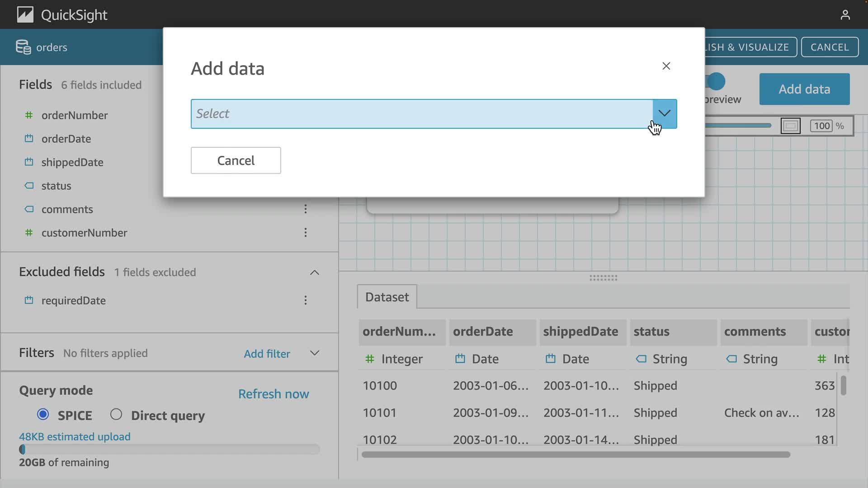Open the Select dropdown arrow
Screen dimensions: 868x488
coord(664,113)
